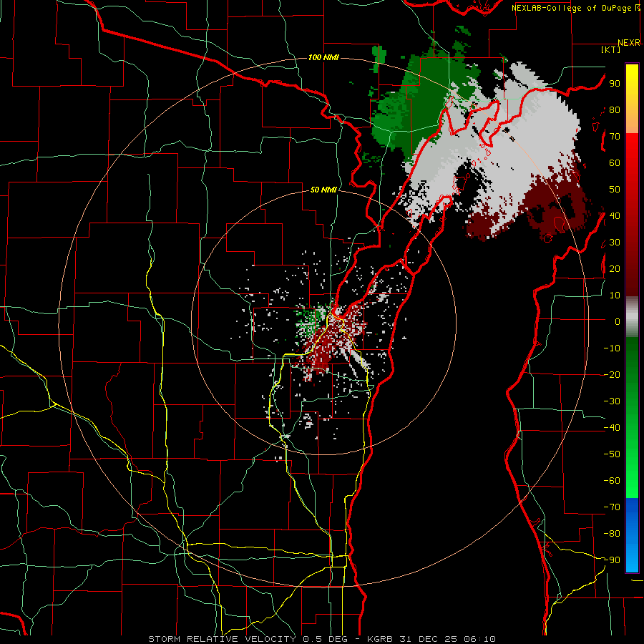Click the KT units label above the color scale

coord(611,49)
